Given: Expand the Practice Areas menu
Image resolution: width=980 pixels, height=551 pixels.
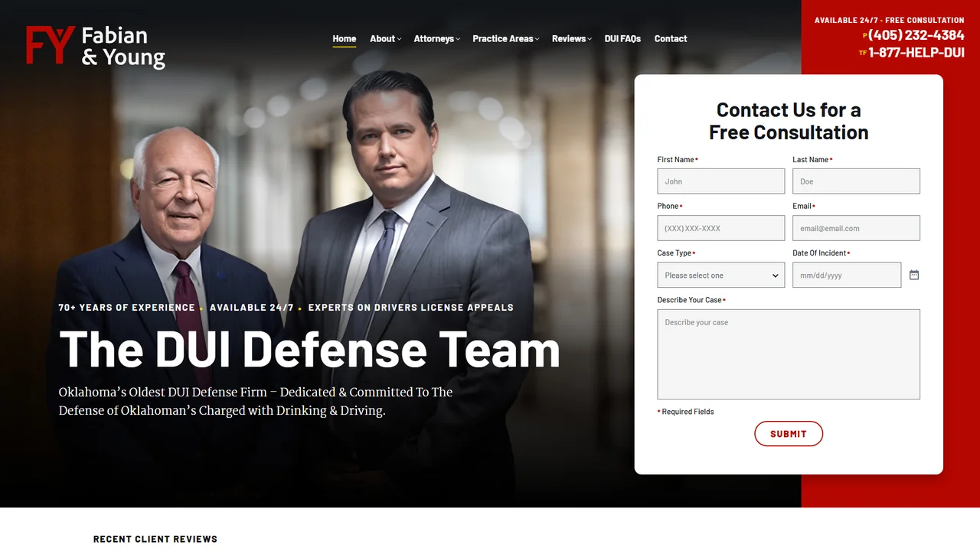Looking at the screenshot, I should point(505,38).
